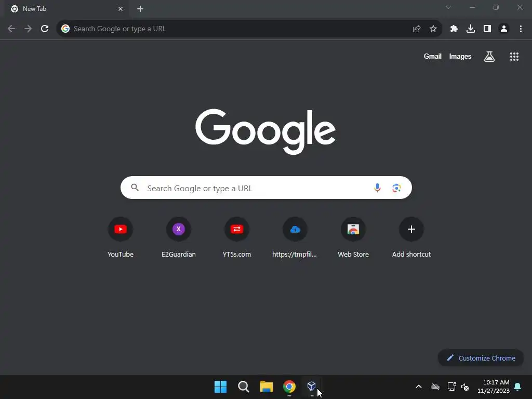Click the Chrome taskbar icon
The width and height of the screenshot is (532, 399).
(x=289, y=387)
